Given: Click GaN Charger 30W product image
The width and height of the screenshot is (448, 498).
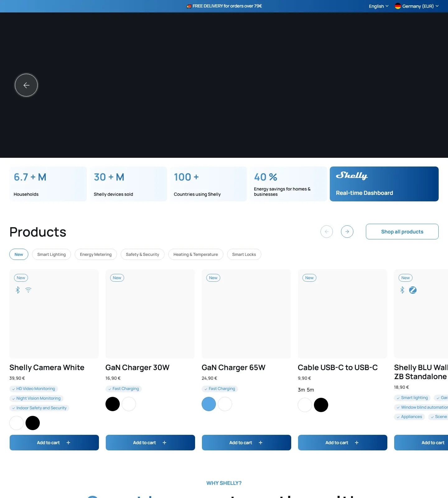Looking at the screenshot, I should (x=150, y=314).
